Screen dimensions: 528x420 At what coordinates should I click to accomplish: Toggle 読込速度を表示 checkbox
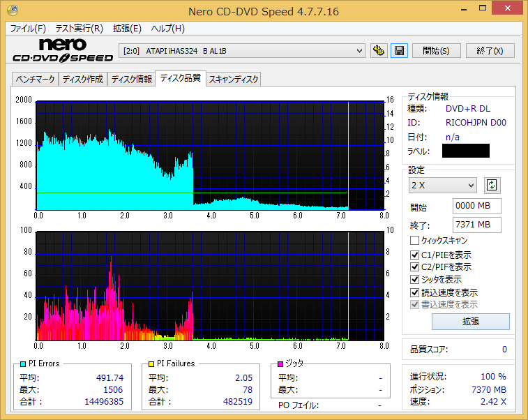(414, 292)
